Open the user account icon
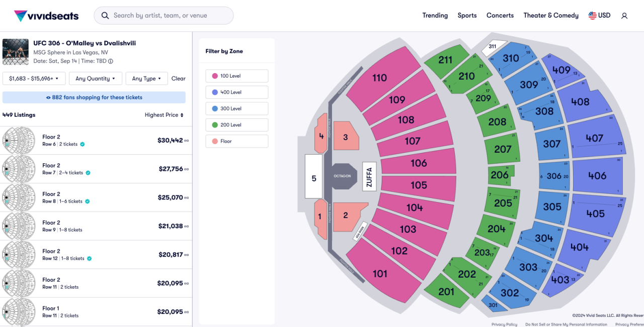Viewport: 644px width, 327px height. pos(624,16)
